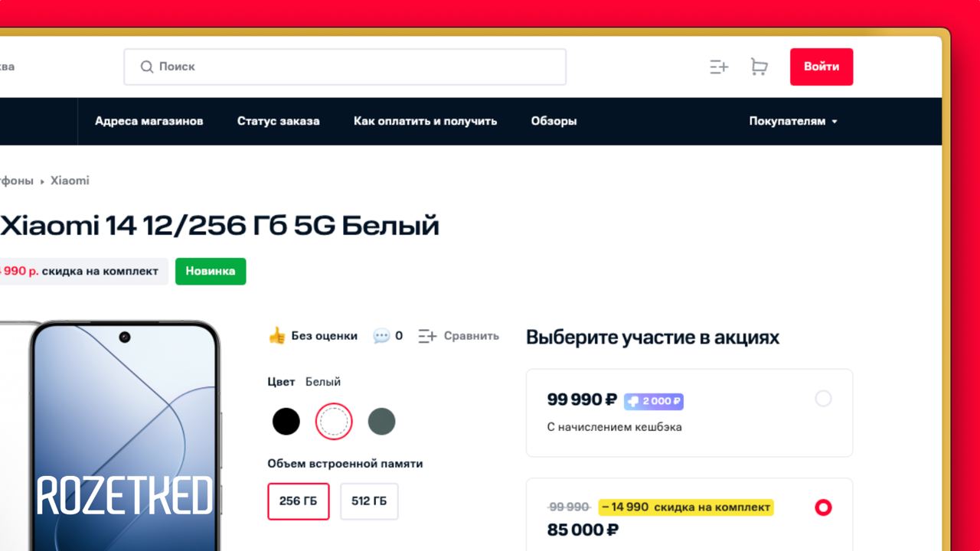The width and height of the screenshot is (980, 551).
Task: Open Адреса магазинов menu item
Action: [x=149, y=121]
